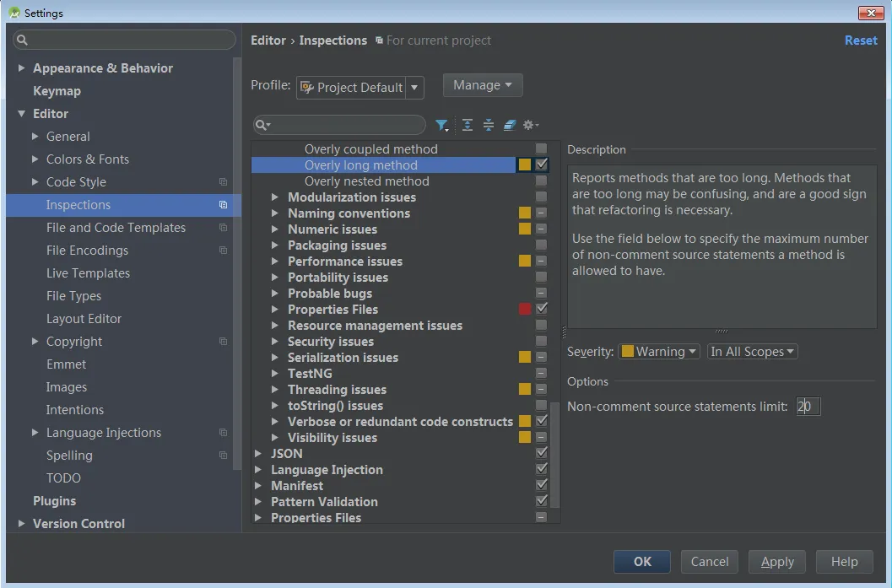Click the copy icon beside Code Style

point(223,182)
